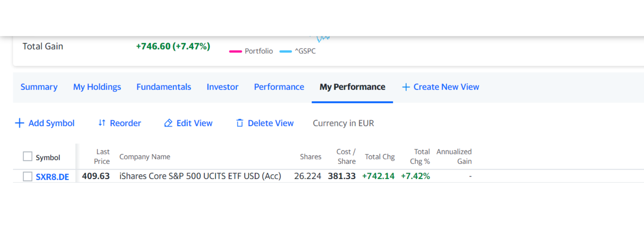The image size is (644, 226).
Task: Check the SXR8.DE row checkbox
Action: point(28,176)
